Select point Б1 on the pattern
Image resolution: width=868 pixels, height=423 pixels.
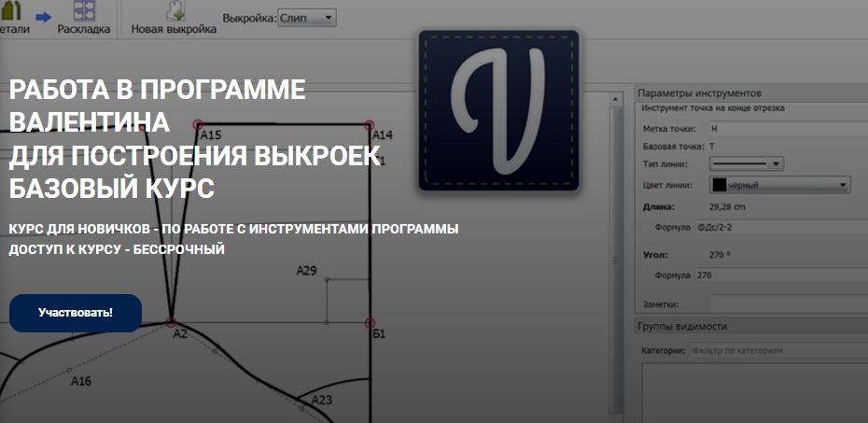(371, 323)
